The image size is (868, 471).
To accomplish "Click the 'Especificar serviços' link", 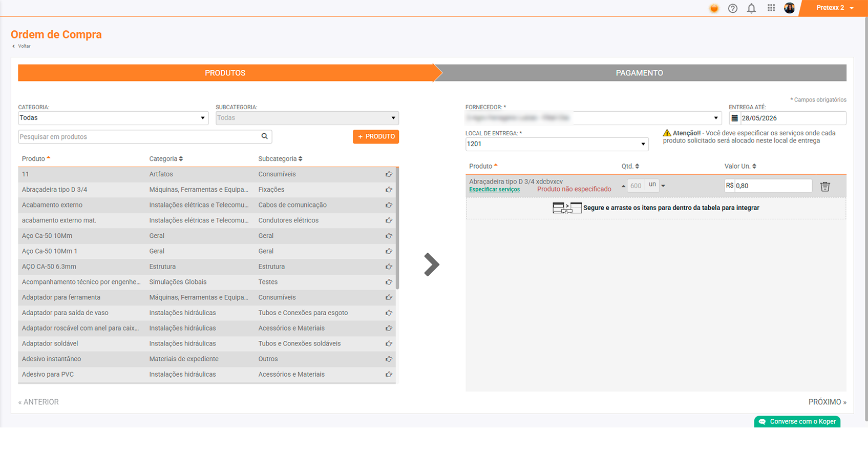I will [x=494, y=190].
